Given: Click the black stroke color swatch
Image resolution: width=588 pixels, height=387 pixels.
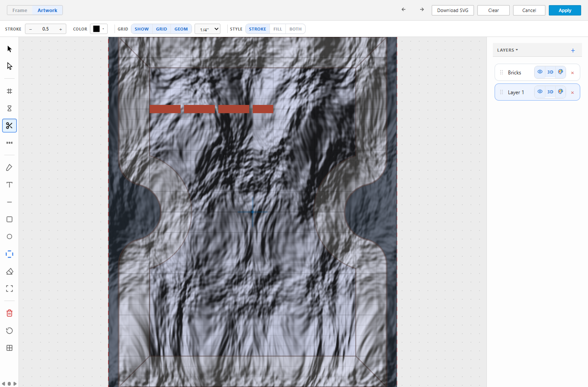Looking at the screenshot, I should tap(96, 29).
